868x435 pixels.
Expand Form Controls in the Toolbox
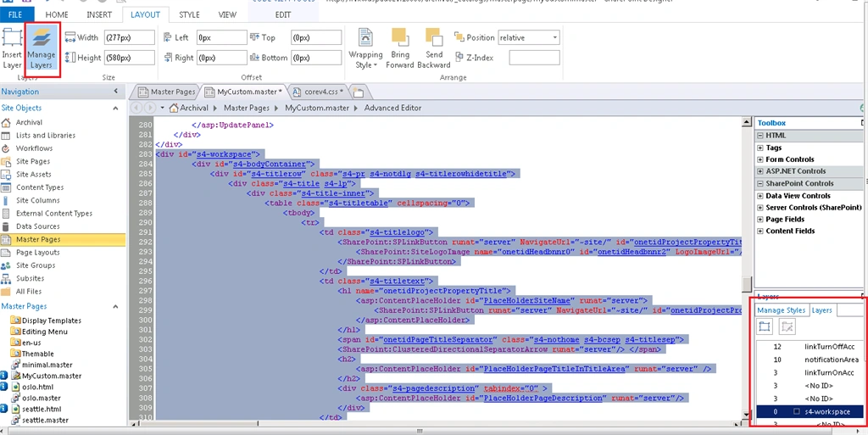pos(760,159)
